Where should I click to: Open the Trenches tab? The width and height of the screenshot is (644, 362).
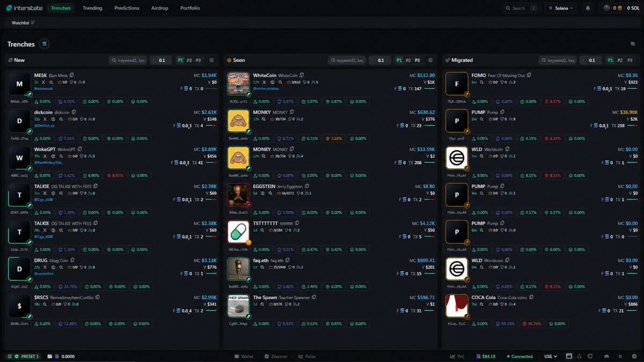61,8
